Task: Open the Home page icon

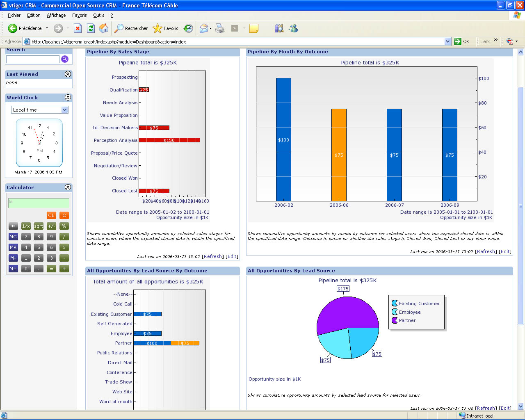Action: click(104, 28)
